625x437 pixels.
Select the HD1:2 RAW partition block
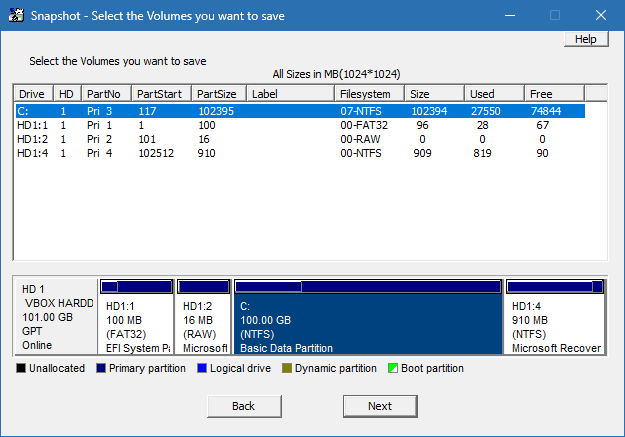(204, 317)
